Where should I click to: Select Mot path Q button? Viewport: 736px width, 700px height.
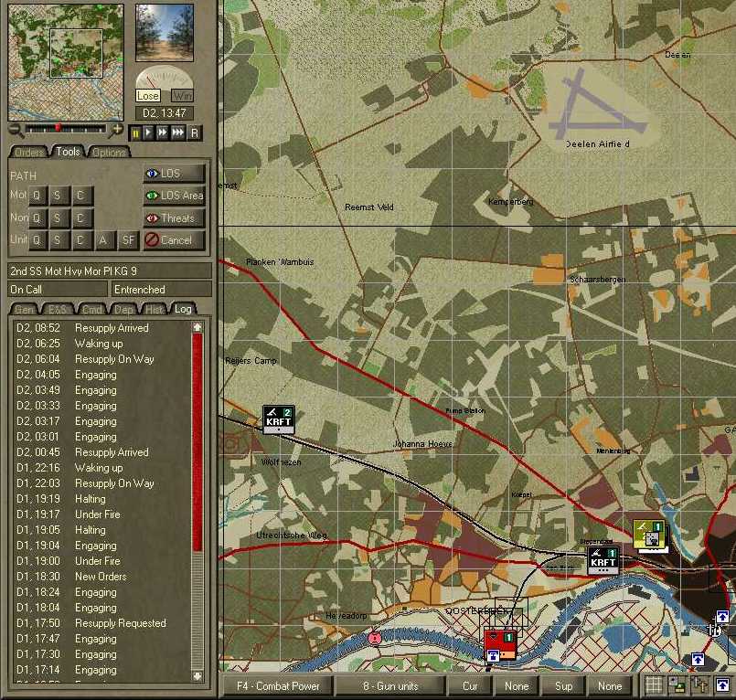click(37, 196)
